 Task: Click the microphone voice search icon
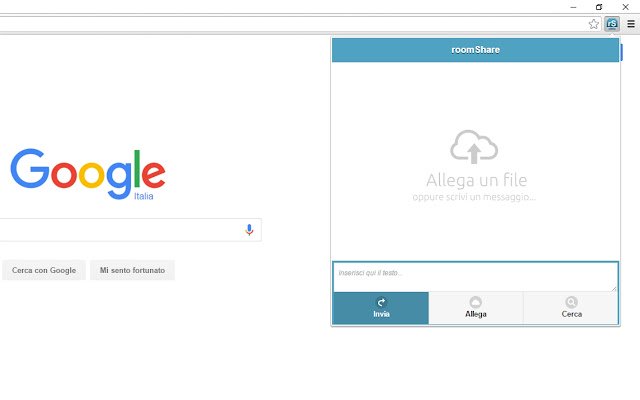click(249, 230)
